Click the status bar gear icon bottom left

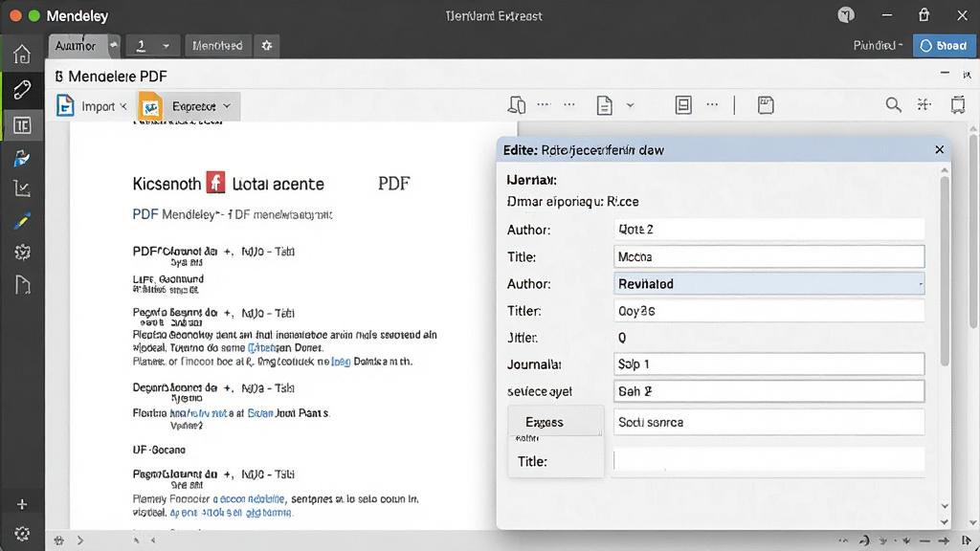[x=58, y=540]
